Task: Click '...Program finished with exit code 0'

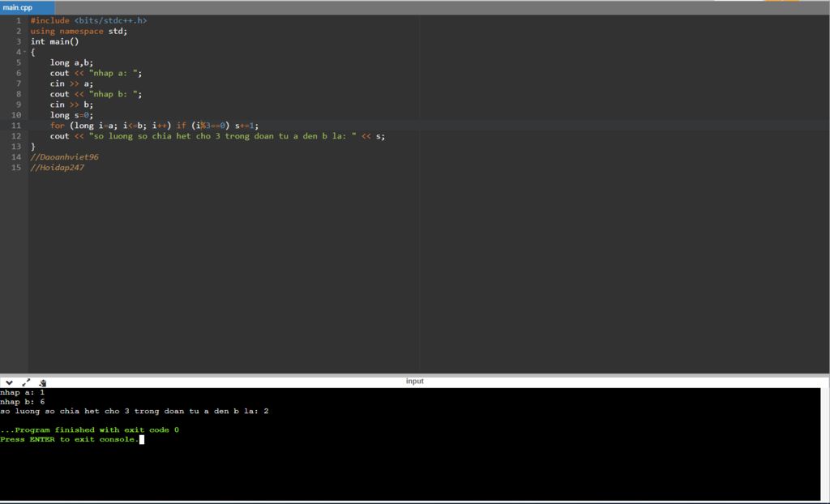Action: click(89, 430)
